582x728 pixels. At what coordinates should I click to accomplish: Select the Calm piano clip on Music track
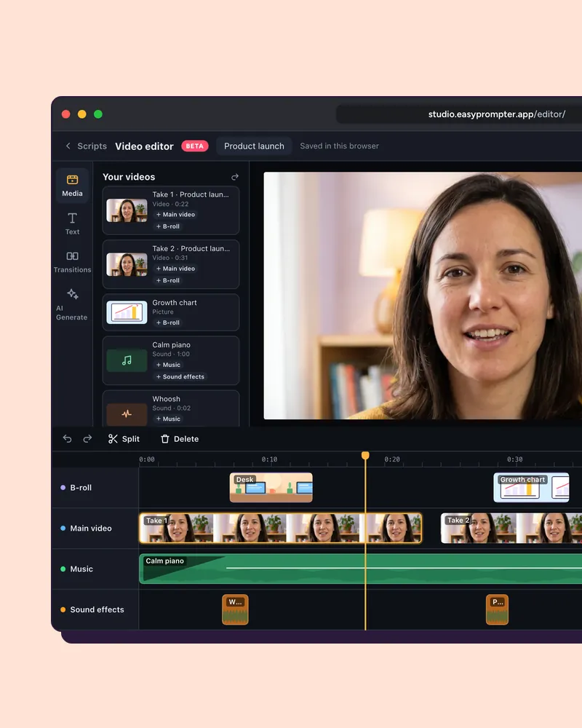[361, 569]
